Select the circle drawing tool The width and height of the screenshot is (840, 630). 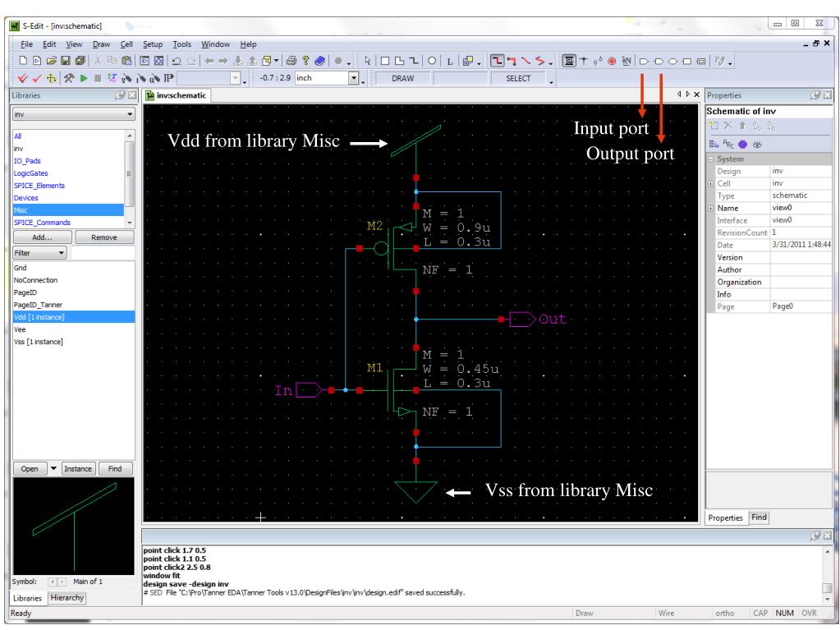pyautogui.click(x=431, y=61)
